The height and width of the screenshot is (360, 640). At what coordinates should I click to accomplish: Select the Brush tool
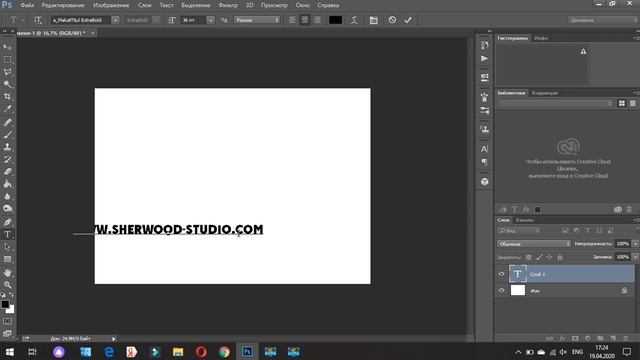7,134
